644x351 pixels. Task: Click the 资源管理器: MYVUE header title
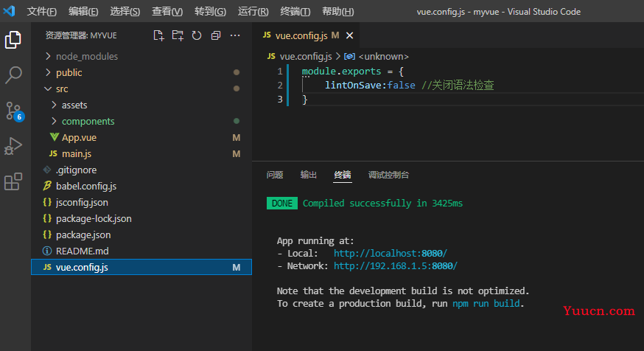point(81,35)
